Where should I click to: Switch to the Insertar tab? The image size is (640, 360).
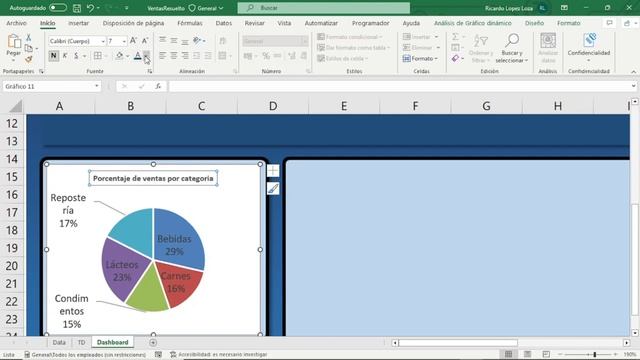78,23
